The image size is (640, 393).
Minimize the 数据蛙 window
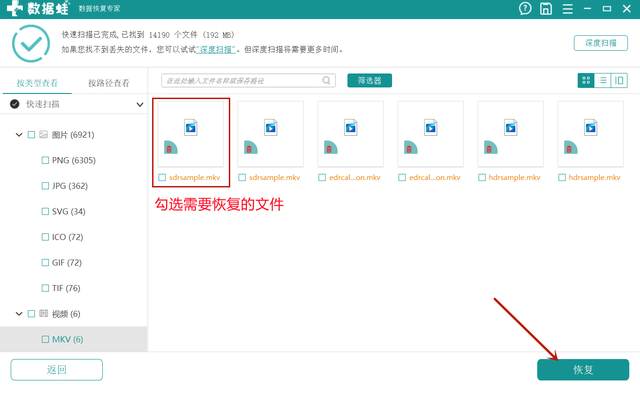pyautogui.click(x=587, y=9)
